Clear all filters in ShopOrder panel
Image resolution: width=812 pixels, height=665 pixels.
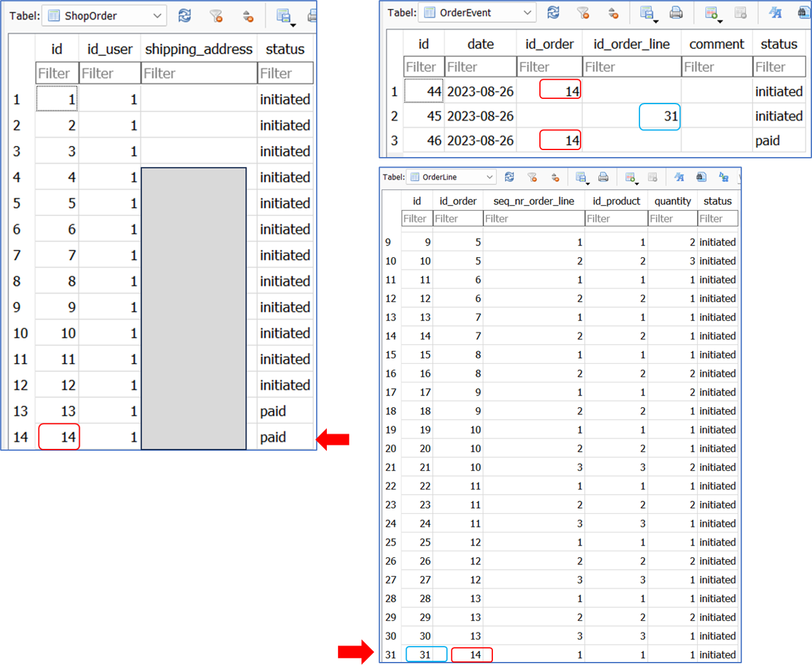click(x=217, y=16)
